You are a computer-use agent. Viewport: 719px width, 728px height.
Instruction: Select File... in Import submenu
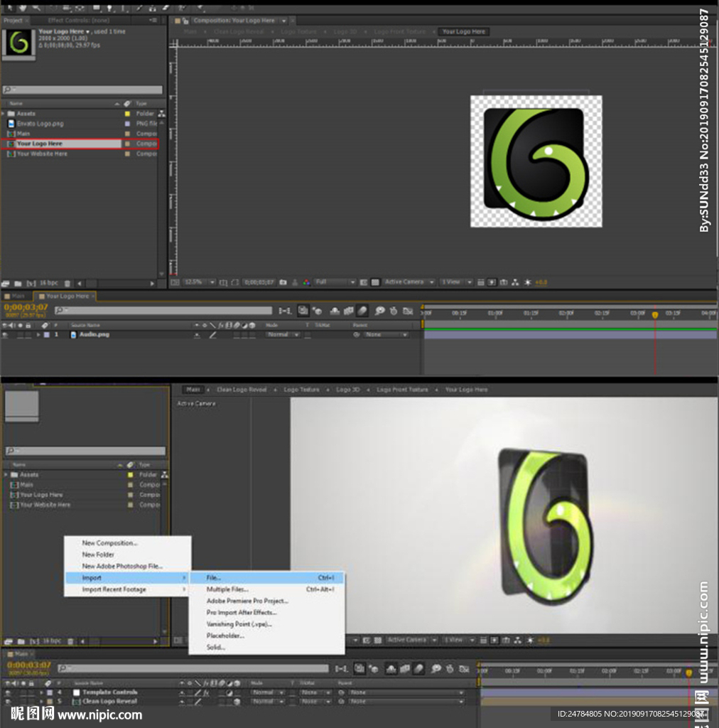pos(267,578)
